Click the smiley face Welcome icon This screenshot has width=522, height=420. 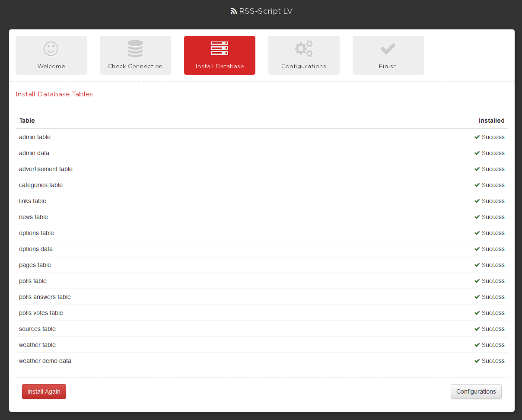(51, 48)
